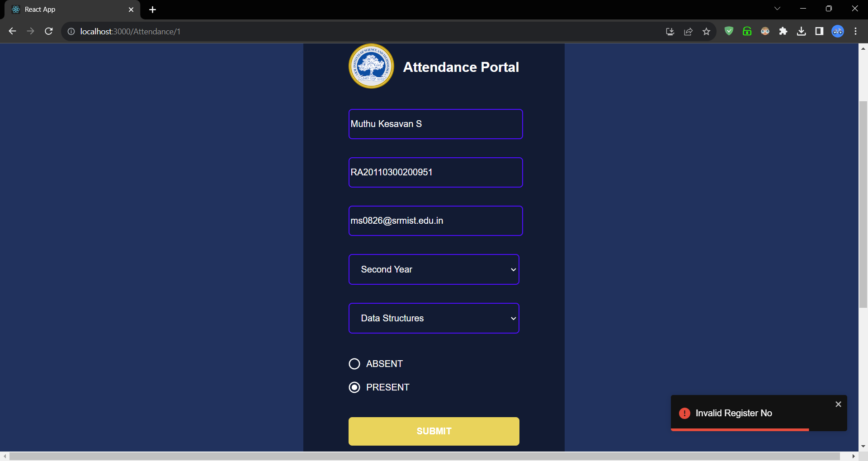Click the password manager lock icon

coord(747,31)
